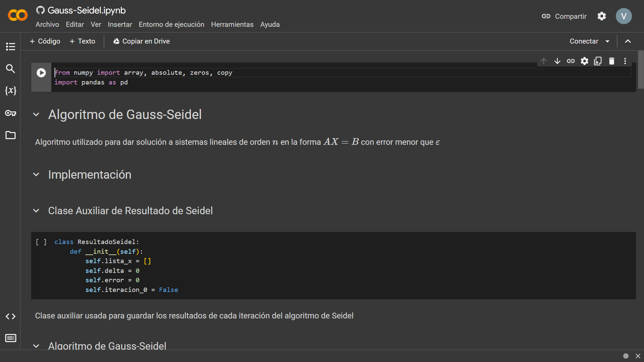This screenshot has width=644, height=362.
Task: Select the Clase auxiliar usada description text
Action: [194, 316]
